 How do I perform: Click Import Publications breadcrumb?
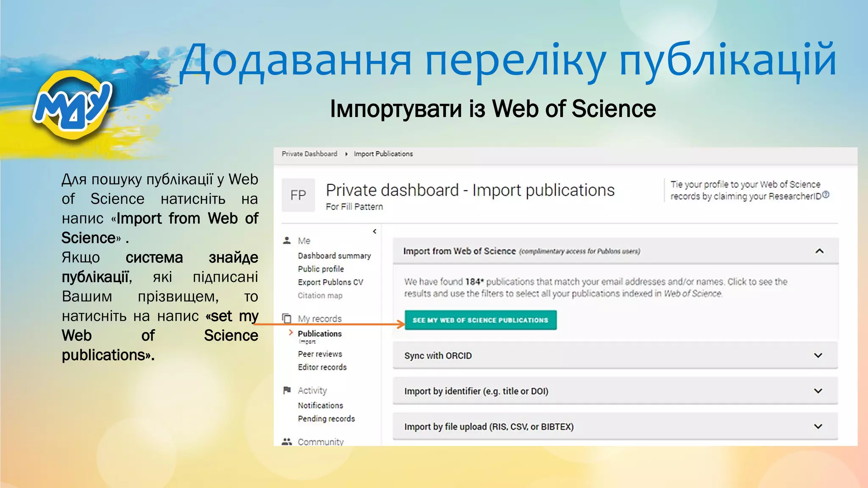coord(383,154)
